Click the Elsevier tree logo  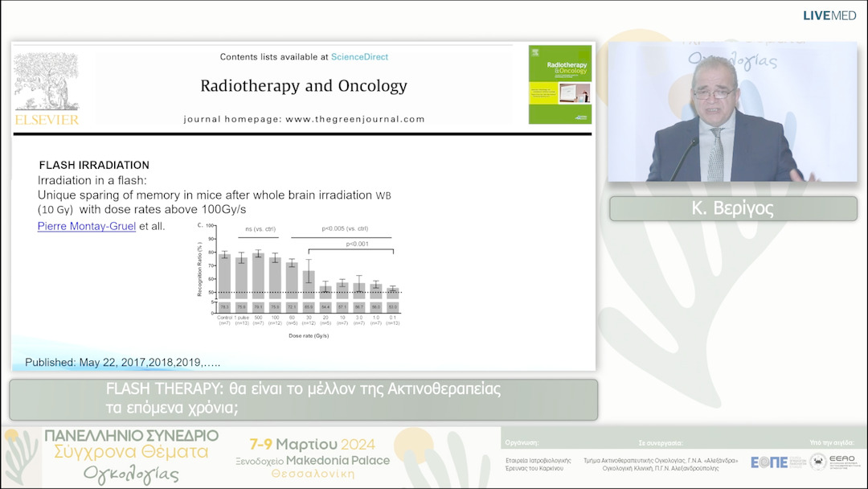click(x=47, y=88)
